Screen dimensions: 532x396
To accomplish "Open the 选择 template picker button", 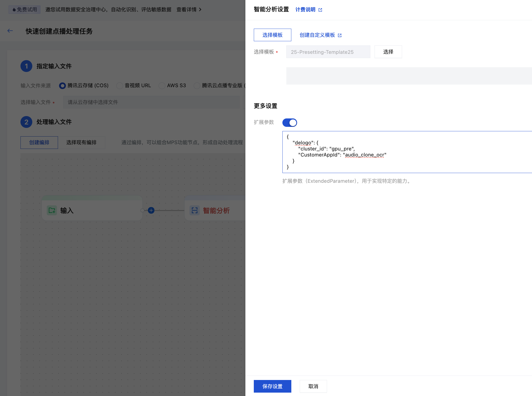I will pos(388,52).
